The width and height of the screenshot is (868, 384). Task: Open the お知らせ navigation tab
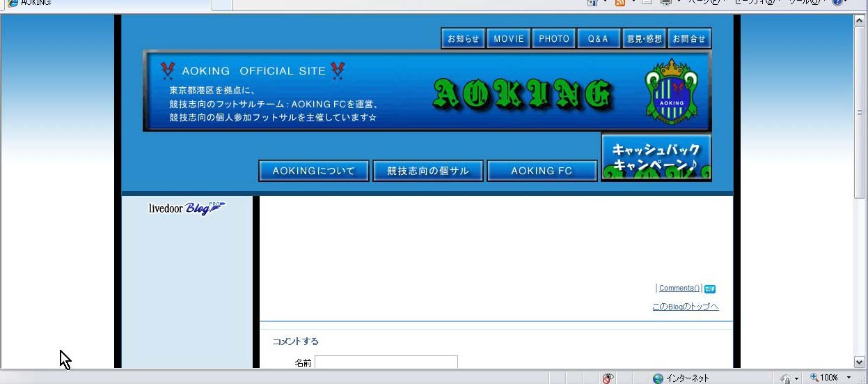pos(463,38)
